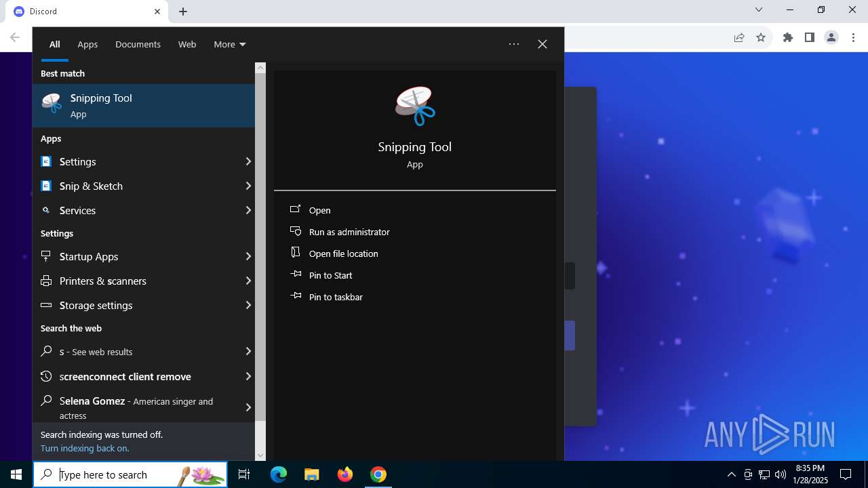Expand the Startup Apps result arrow
Screen dimensions: 868x488
(248, 256)
